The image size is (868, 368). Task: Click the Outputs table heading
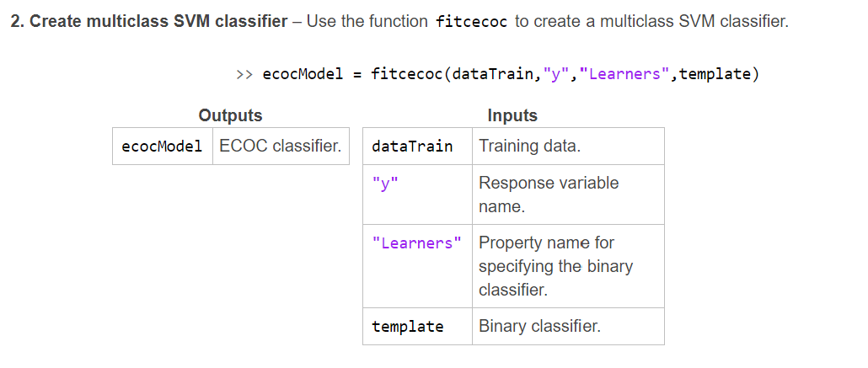tap(230, 115)
